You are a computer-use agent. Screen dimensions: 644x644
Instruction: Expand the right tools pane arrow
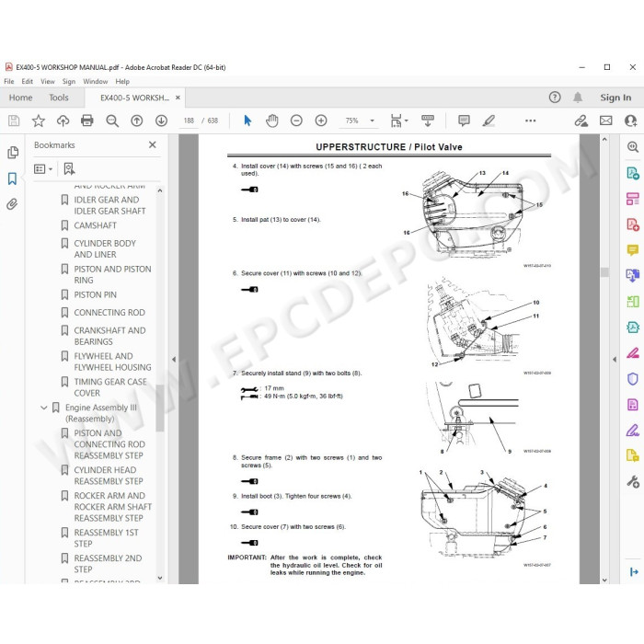615,360
